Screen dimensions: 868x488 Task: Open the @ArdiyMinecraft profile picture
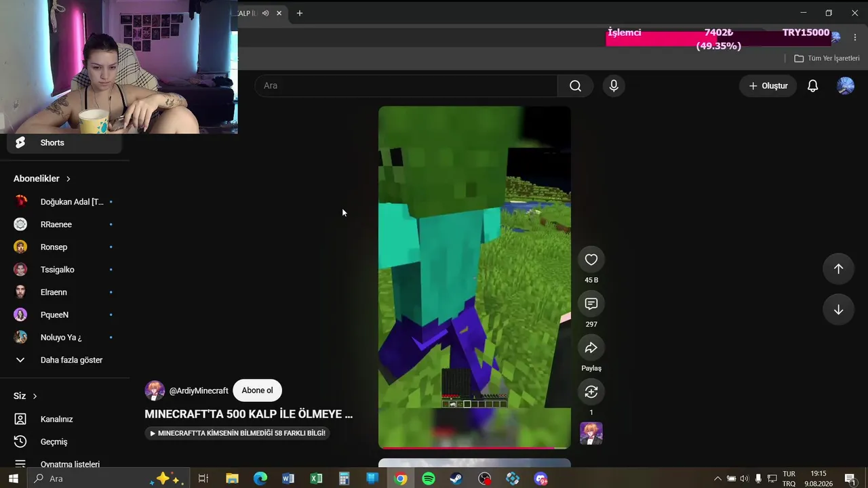(155, 391)
